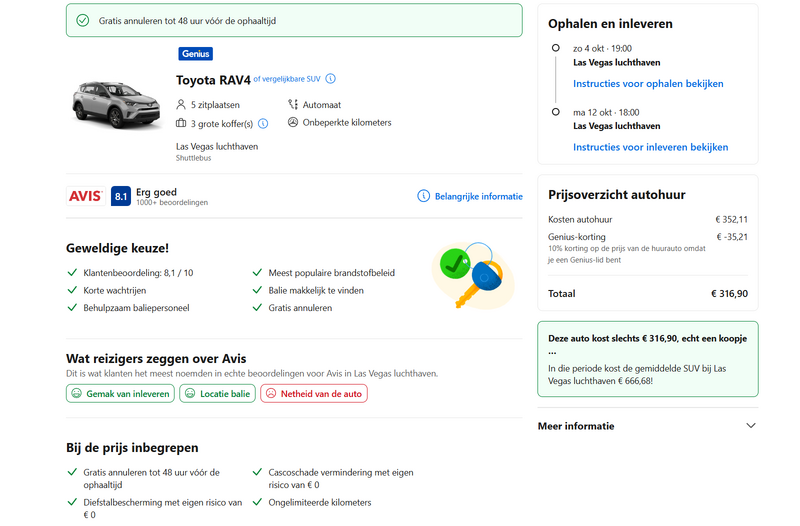
Task: Click the checkmark beside Ongelimiteerde kilometers
Action: 257,502
